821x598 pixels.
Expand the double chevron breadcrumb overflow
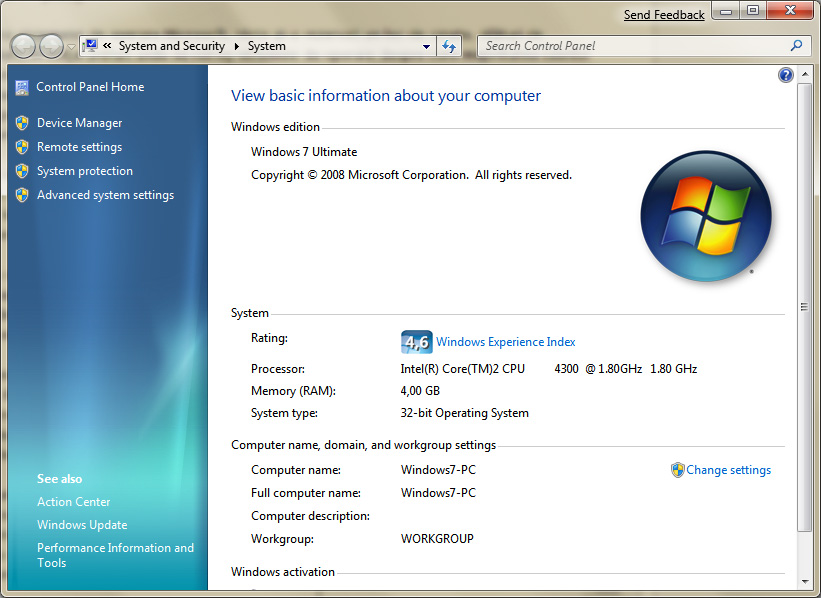click(x=107, y=46)
